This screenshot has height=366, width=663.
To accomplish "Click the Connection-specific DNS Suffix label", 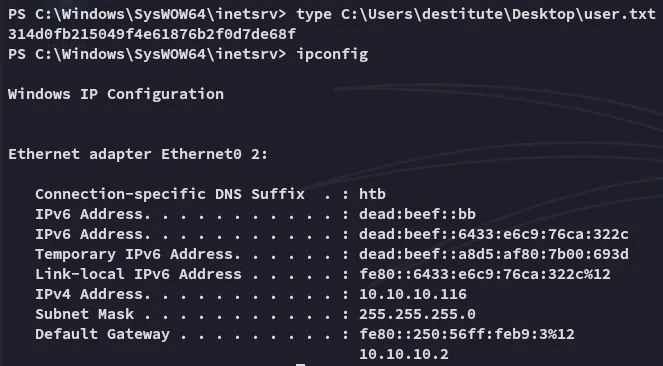I will (170, 194).
